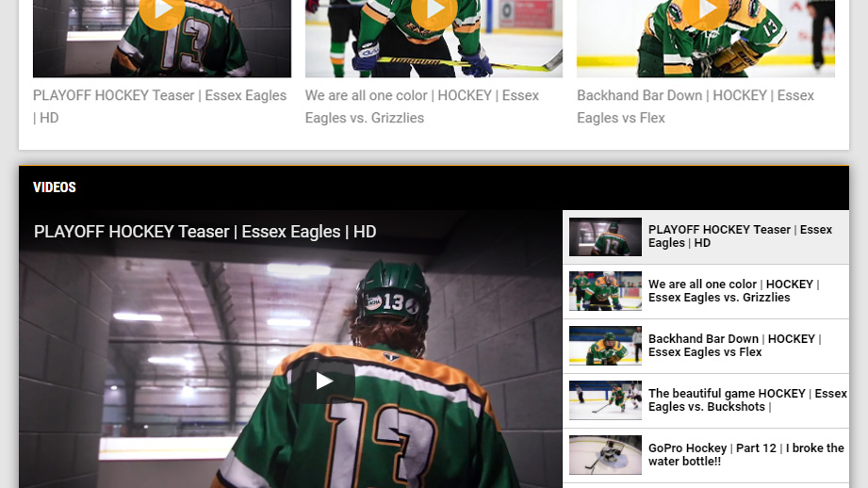Select GoPro Hockey Part 12 playlist thumbnail
The width and height of the screenshot is (868, 488).
point(605,456)
